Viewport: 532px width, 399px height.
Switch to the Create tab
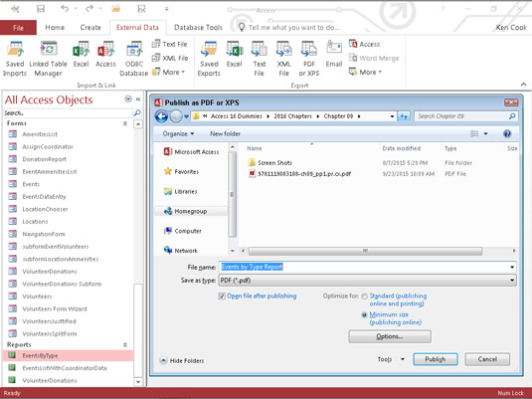point(90,28)
